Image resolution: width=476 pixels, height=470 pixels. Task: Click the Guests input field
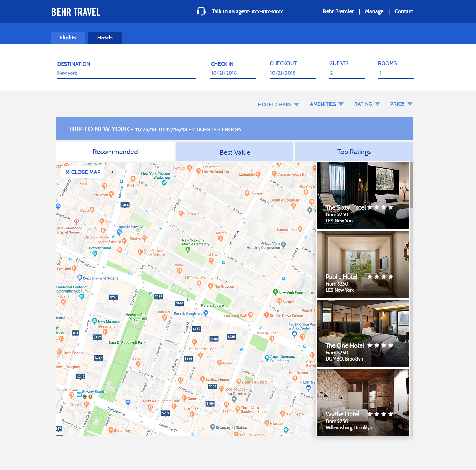(x=347, y=73)
